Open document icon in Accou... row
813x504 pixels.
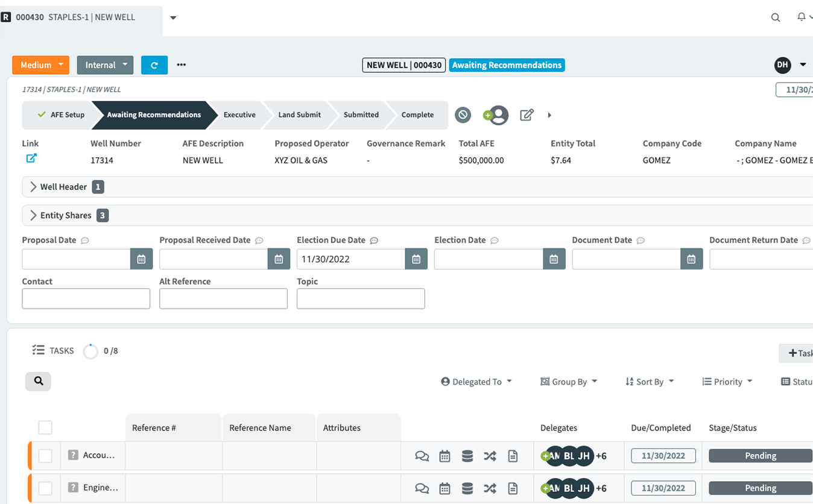pyautogui.click(x=513, y=456)
